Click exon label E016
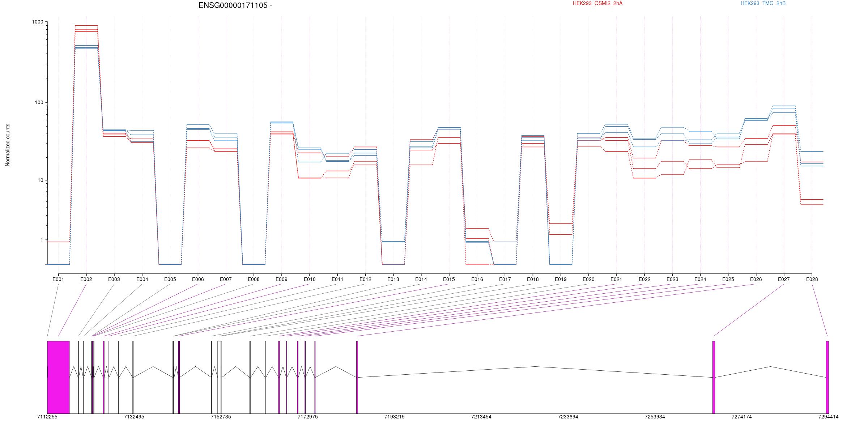This screenshot has height=434, width=868. coord(477,279)
